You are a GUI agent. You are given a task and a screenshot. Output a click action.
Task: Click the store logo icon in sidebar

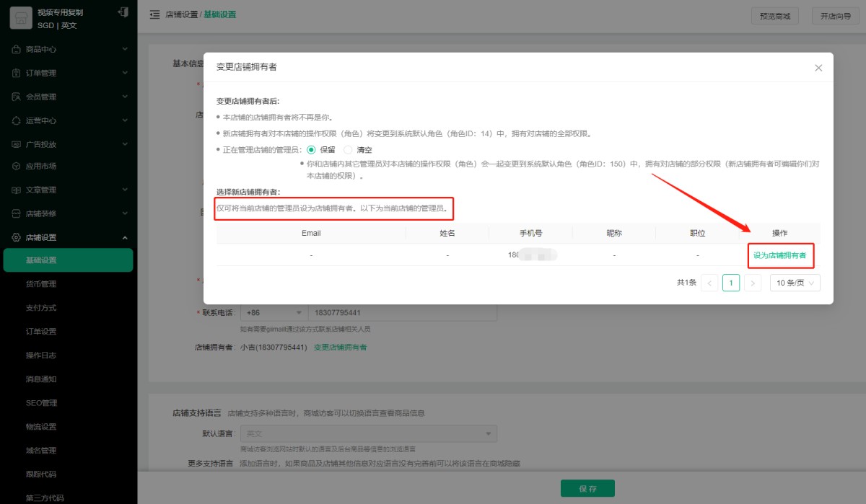[x=20, y=19]
